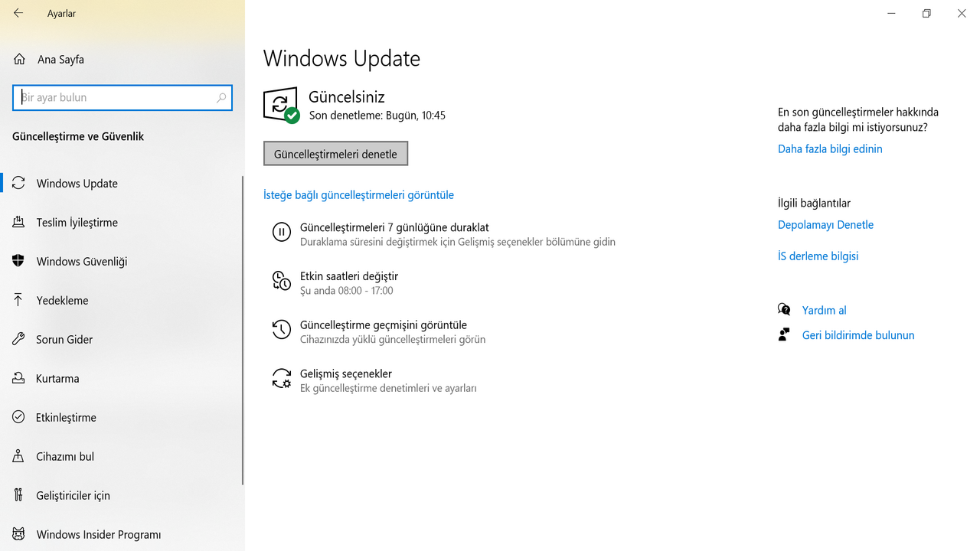The image size is (980, 551).
Task: Click the up-to-date status icon with green check
Action: coord(281,105)
